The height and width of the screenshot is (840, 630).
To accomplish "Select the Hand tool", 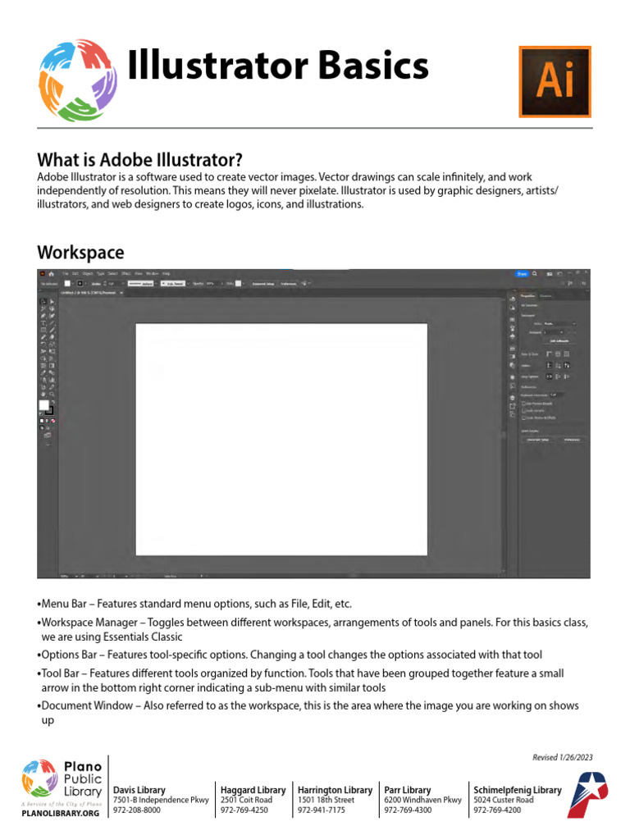I will coord(43,395).
